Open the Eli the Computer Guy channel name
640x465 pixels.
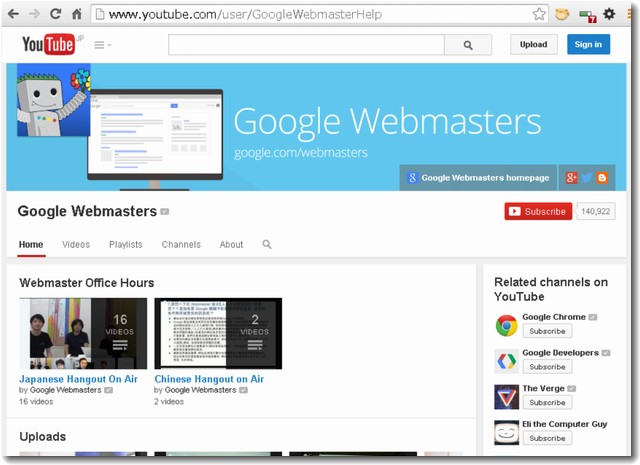tap(564, 424)
